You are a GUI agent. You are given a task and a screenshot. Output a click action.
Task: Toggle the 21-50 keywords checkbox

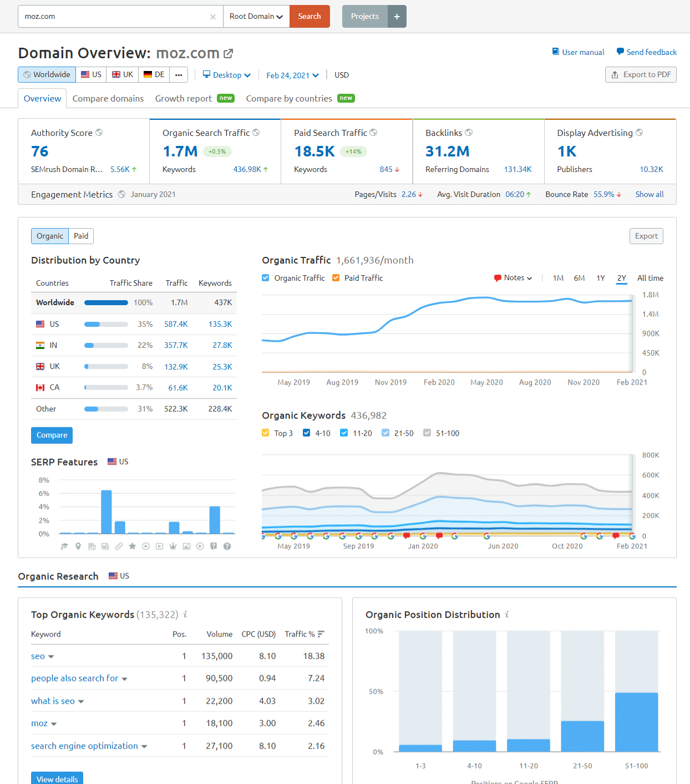(385, 433)
